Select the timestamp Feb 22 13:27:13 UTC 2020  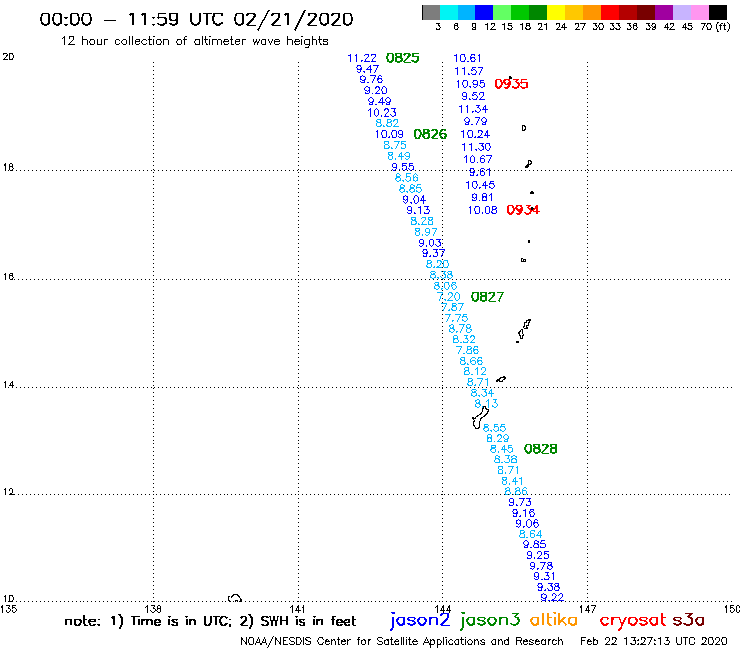click(654, 641)
